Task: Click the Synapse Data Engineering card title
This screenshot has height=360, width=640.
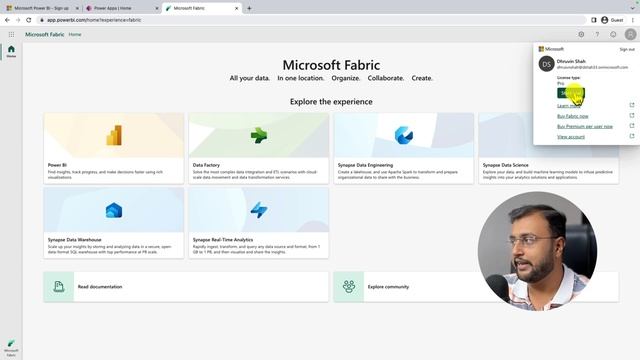Action: (365, 165)
